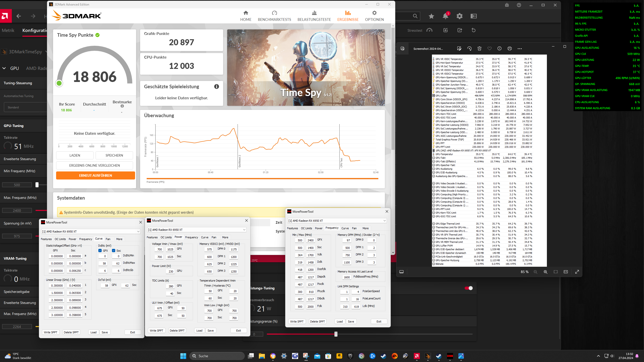Image resolution: width=644 pixels, height=362 pixels.
Task: Click ERGEBNIS ONLINE VERGLEICHEN button
Action: click(94, 165)
